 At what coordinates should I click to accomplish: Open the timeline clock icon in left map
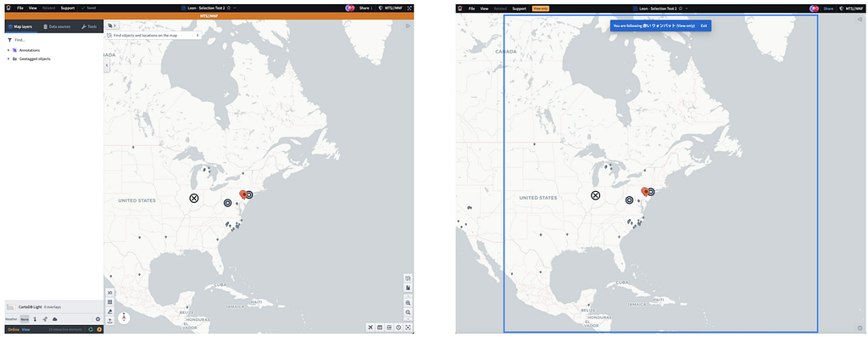pyautogui.click(x=398, y=328)
